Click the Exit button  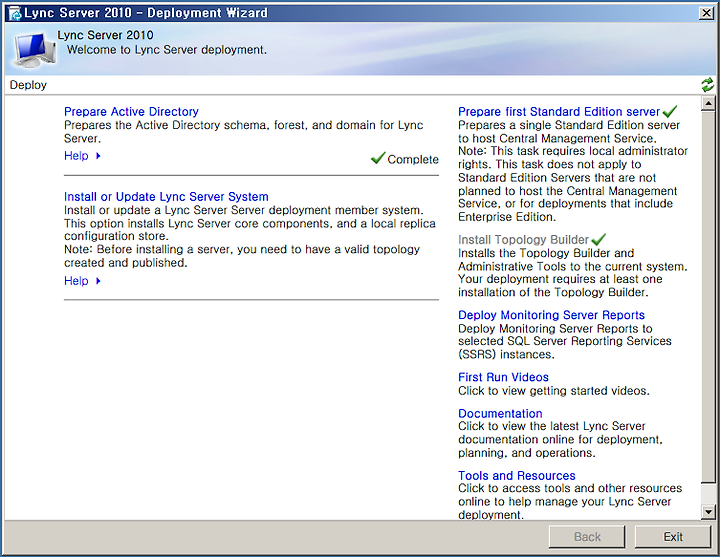(x=673, y=537)
